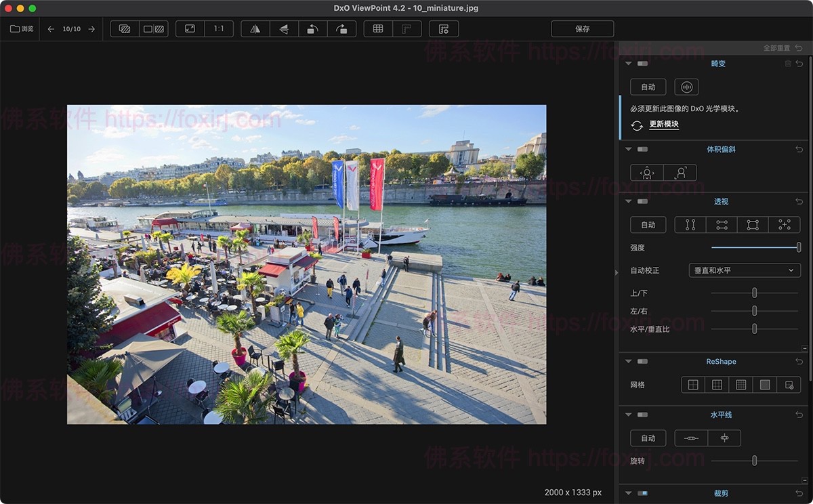Open the 自动校正 dropdown (垂直和水平)
This screenshot has width=813, height=504.
[744, 270]
